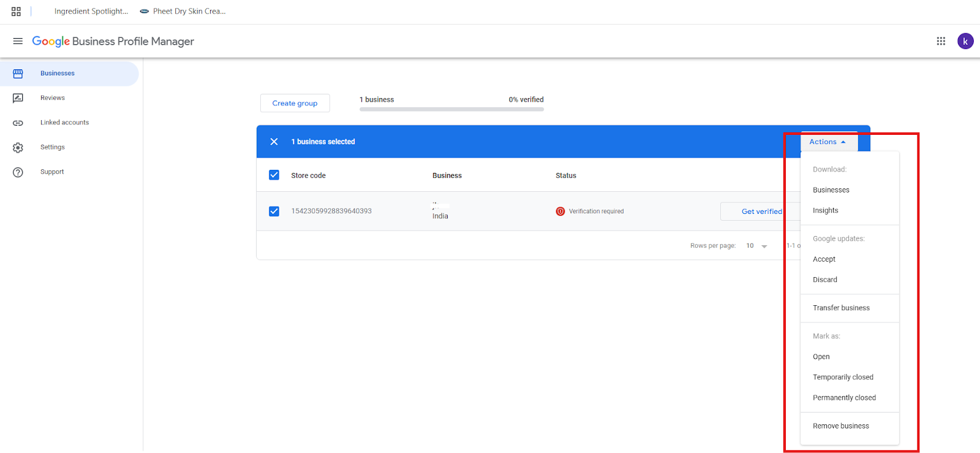
Task: Click the Status column header
Action: (x=566, y=175)
